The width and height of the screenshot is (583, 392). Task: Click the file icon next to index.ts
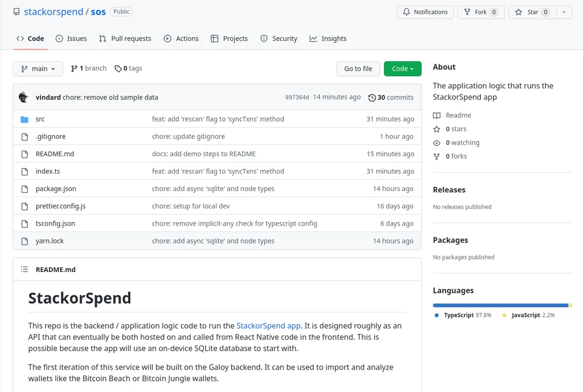tap(25, 171)
